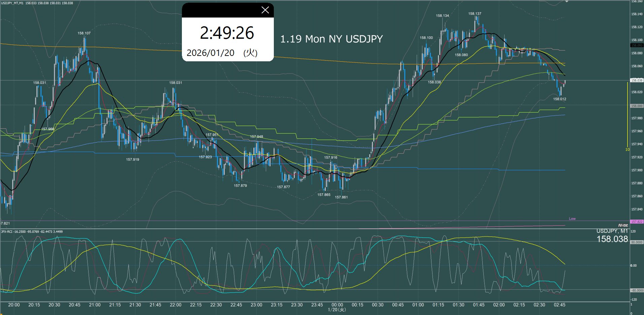Click the 80.0000 RCI level tag
The height and width of the screenshot is (315, 644).
[637, 242]
